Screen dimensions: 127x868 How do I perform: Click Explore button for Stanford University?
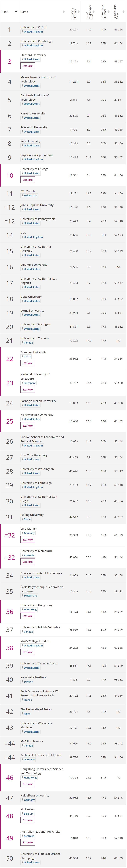28,66
